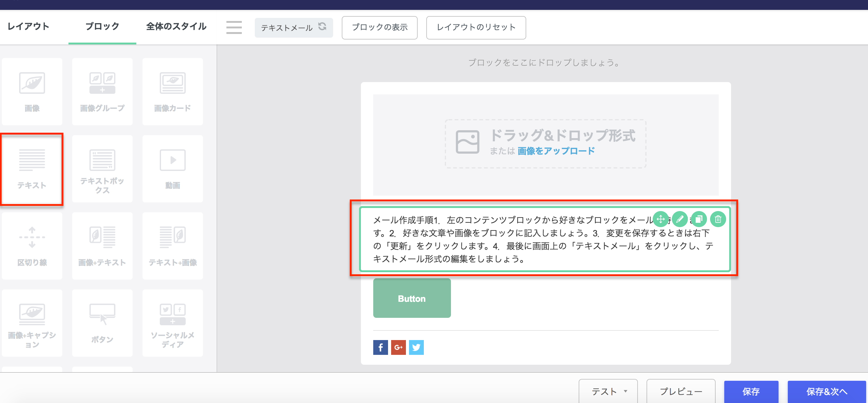Select the ソーシャルメディア block
The image size is (868, 403).
pyautogui.click(x=172, y=323)
